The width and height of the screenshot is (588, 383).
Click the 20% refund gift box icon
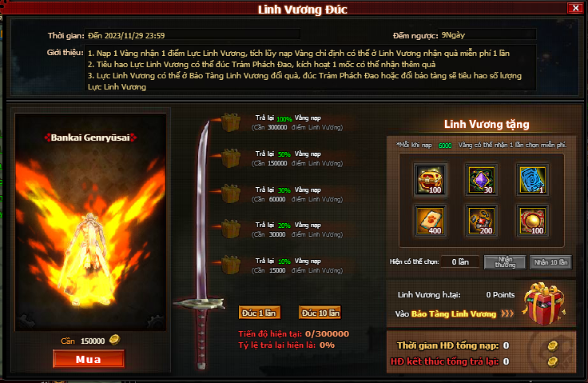(x=230, y=229)
